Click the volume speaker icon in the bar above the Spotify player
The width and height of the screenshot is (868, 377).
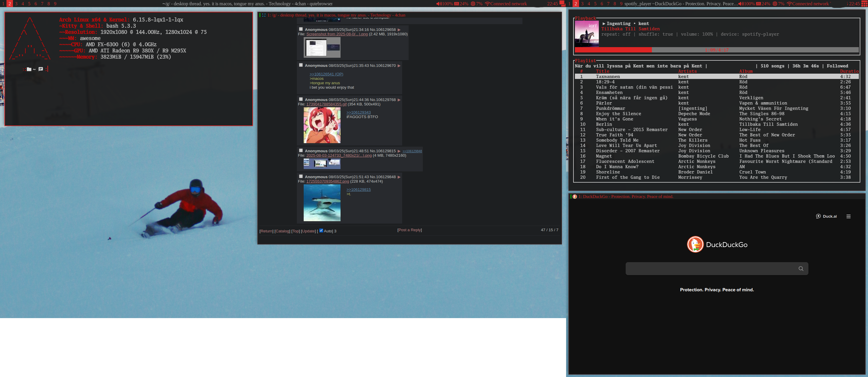[x=741, y=4]
